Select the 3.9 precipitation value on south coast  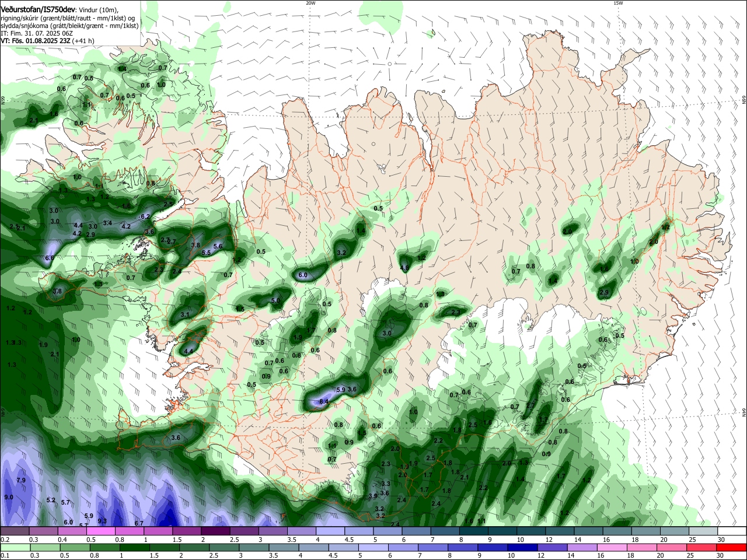coord(373,496)
